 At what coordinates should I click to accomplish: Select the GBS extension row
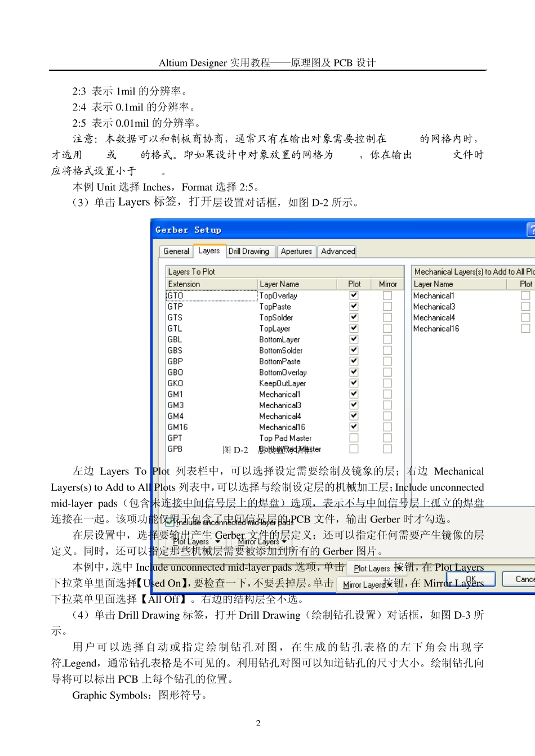tap(175, 350)
